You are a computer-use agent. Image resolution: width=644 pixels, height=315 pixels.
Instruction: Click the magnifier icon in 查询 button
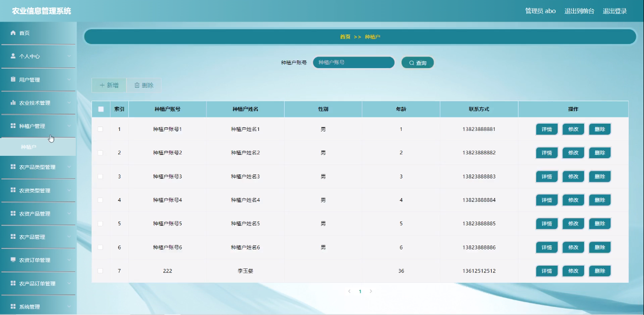[412, 63]
